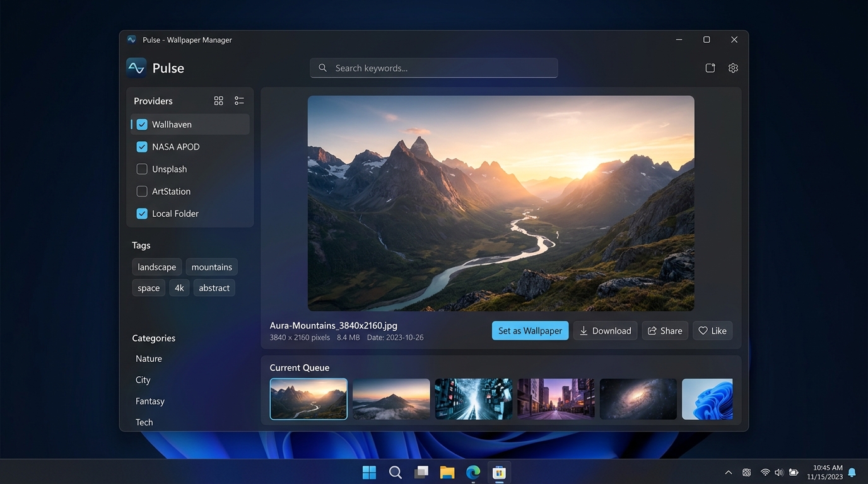This screenshot has width=868, height=484.
Task: Enable the Unsplash provider checkbox
Action: tap(142, 169)
